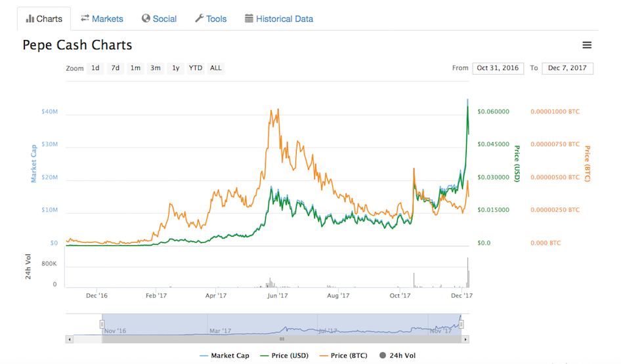Click the 24h Vol axis title
This screenshot has height=364, width=621.
28,267
